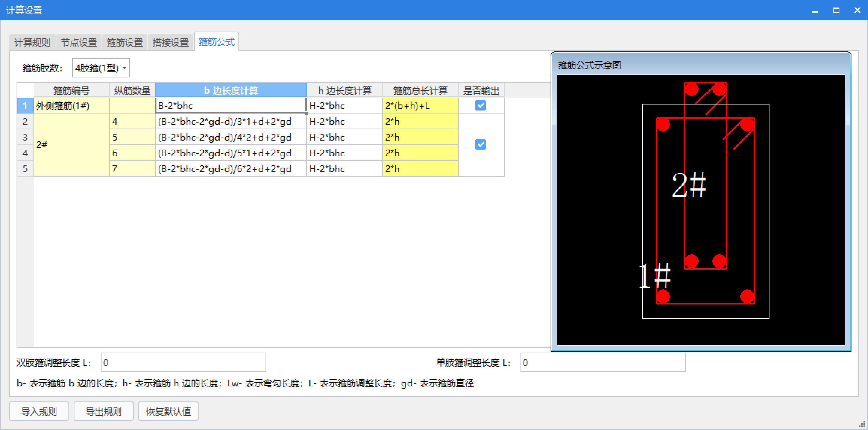868x430 pixels.
Task: Switch to the 计算规则 tab
Action: point(32,42)
